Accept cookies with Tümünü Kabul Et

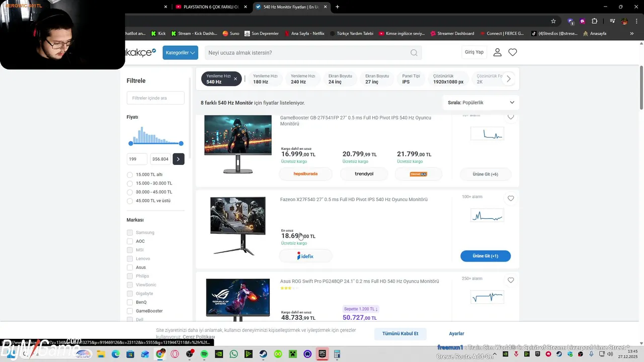tap(400, 333)
